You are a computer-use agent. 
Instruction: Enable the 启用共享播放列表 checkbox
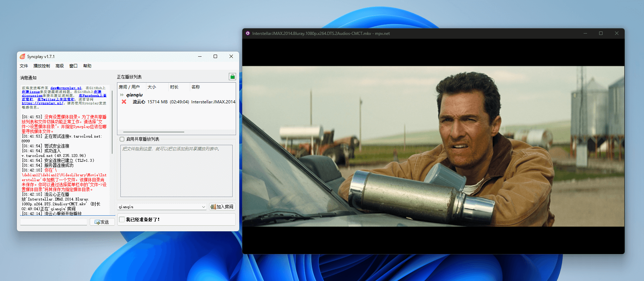click(x=122, y=139)
